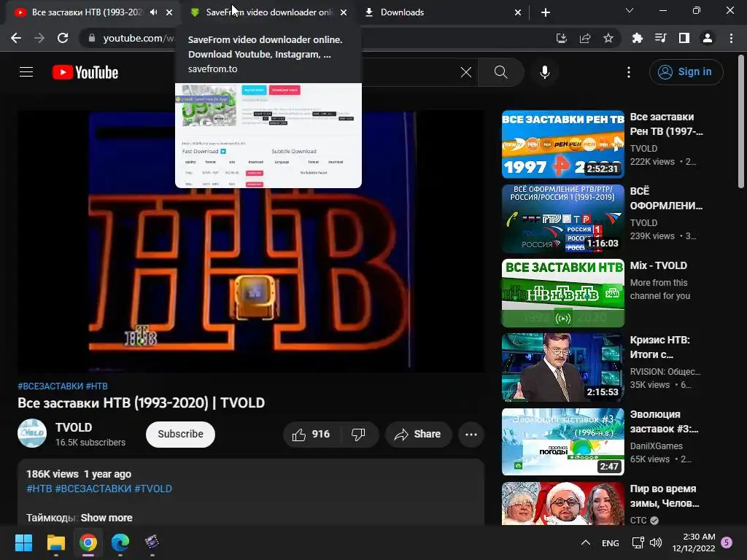Viewport: 747px width, 560px height.
Task: Click the SaveFrom tab preview thumbnail
Action: point(268,136)
